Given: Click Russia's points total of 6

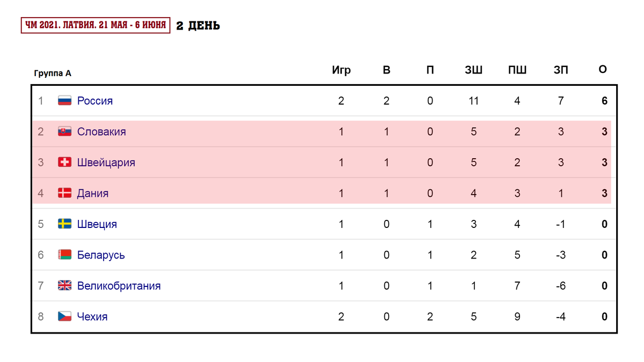Looking at the screenshot, I should click(x=604, y=101).
